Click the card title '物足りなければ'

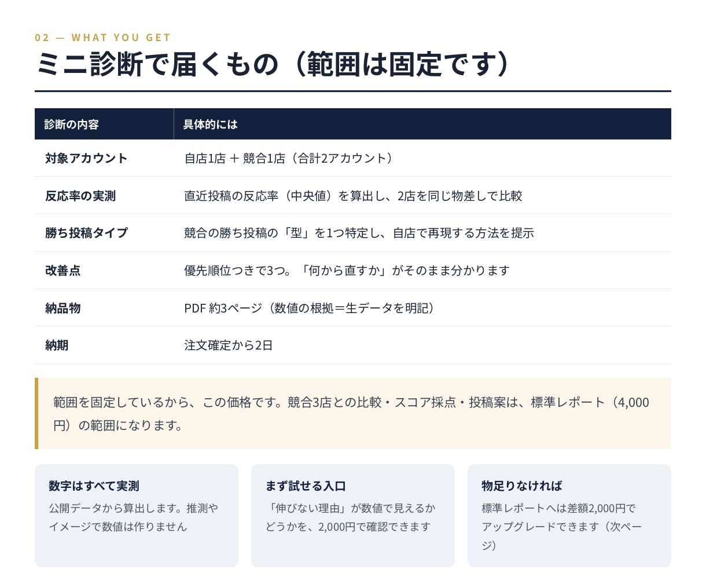pos(521,486)
